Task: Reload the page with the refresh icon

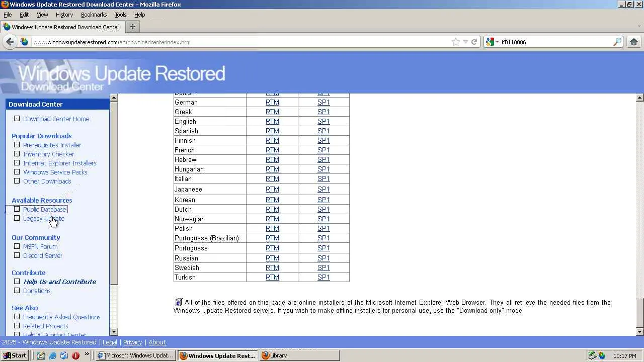Action: (474, 42)
